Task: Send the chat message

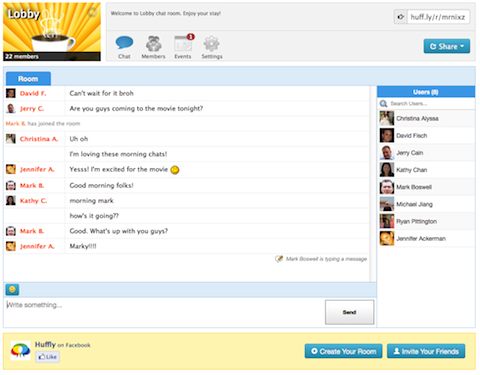Action: [349, 312]
